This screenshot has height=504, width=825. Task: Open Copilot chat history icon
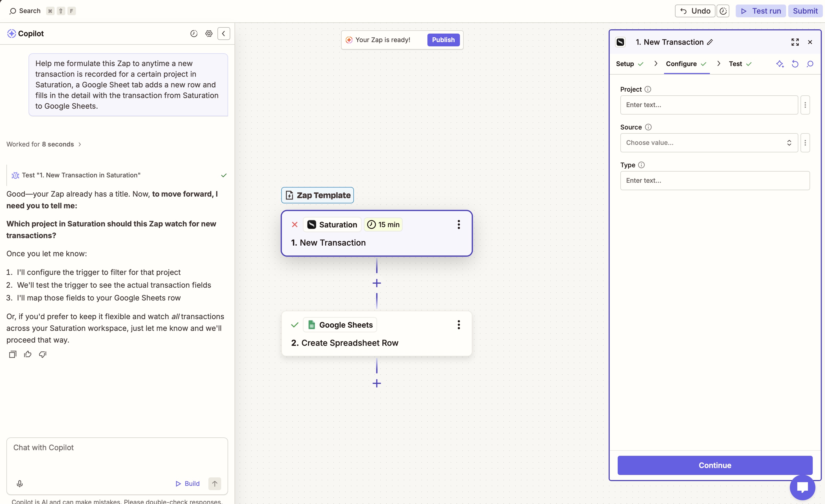tap(194, 34)
